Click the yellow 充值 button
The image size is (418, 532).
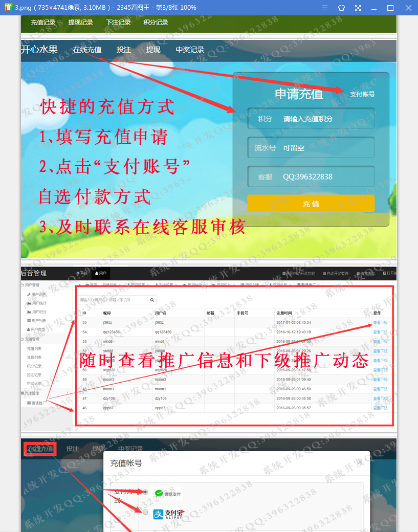[311, 204]
